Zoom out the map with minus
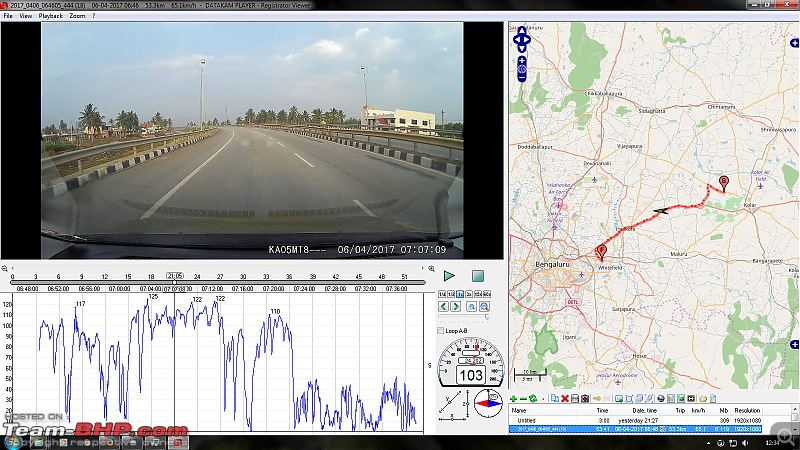This screenshot has width=800, height=450. 521,78
